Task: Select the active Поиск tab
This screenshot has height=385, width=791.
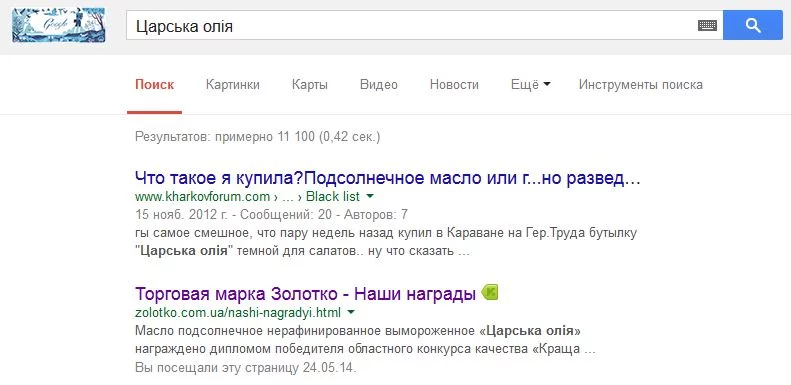Action: pos(154,84)
